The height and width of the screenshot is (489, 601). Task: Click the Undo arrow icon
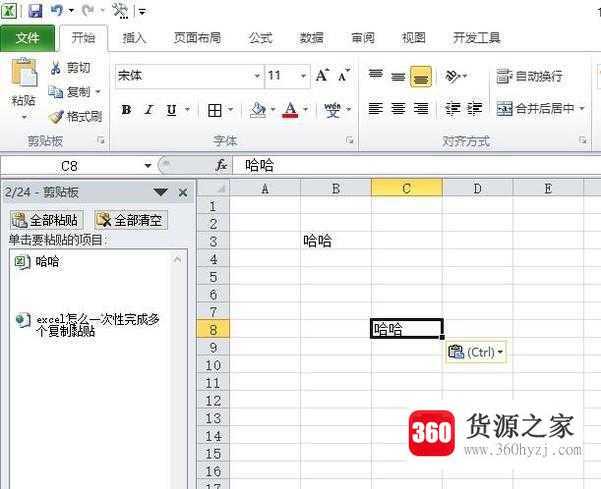57,10
